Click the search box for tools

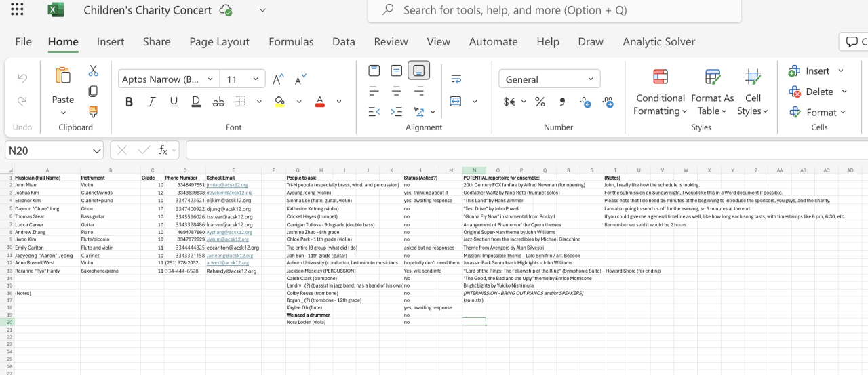point(554,11)
